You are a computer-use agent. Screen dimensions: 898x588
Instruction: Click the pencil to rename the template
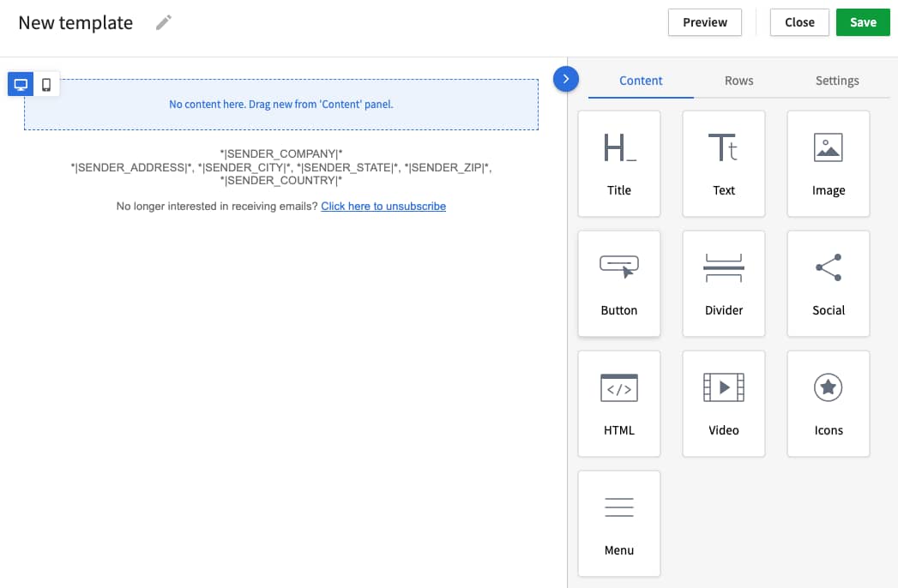pyautogui.click(x=163, y=23)
